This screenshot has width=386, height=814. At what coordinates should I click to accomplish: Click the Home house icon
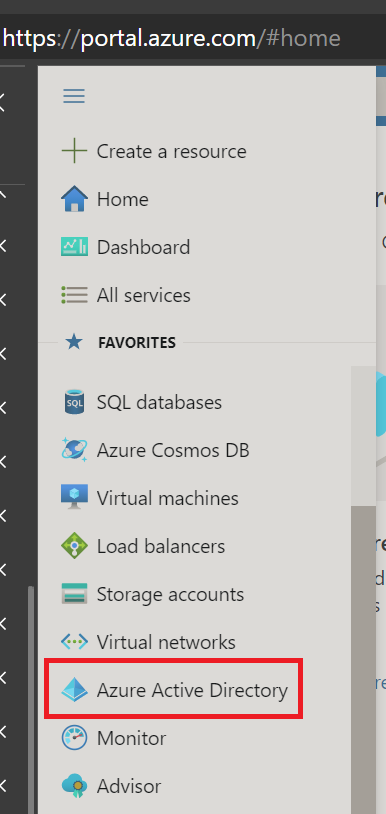click(x=74, y=199)
